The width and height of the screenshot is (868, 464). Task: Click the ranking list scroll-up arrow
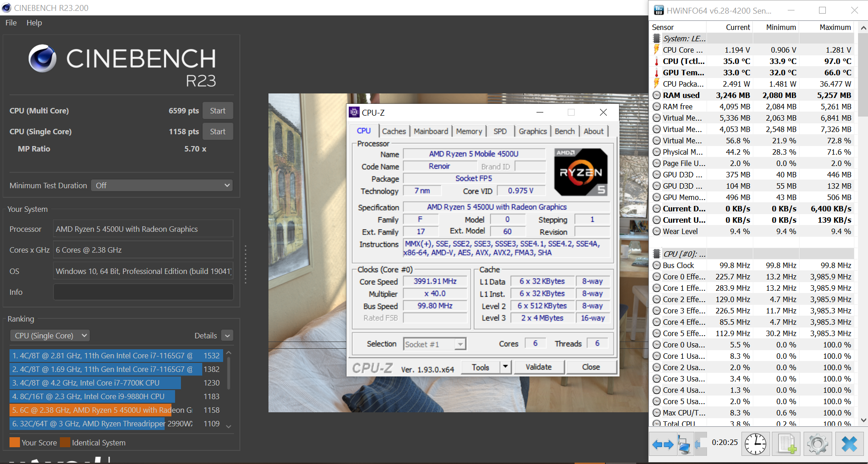coord(229,352)
